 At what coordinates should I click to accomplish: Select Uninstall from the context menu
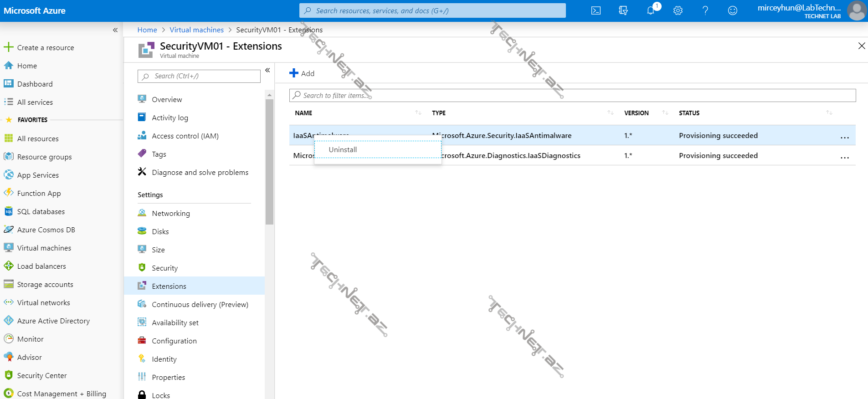343,149
